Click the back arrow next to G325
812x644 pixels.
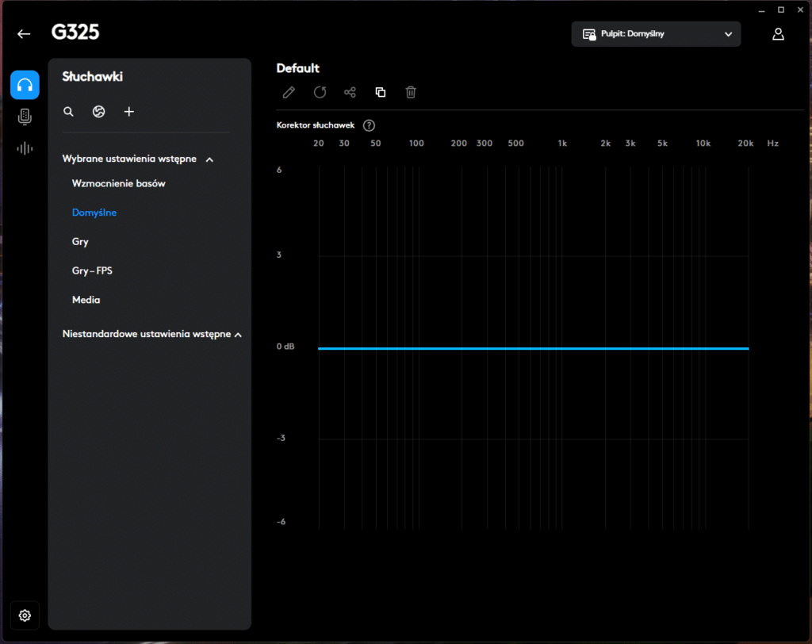(24, 33)
